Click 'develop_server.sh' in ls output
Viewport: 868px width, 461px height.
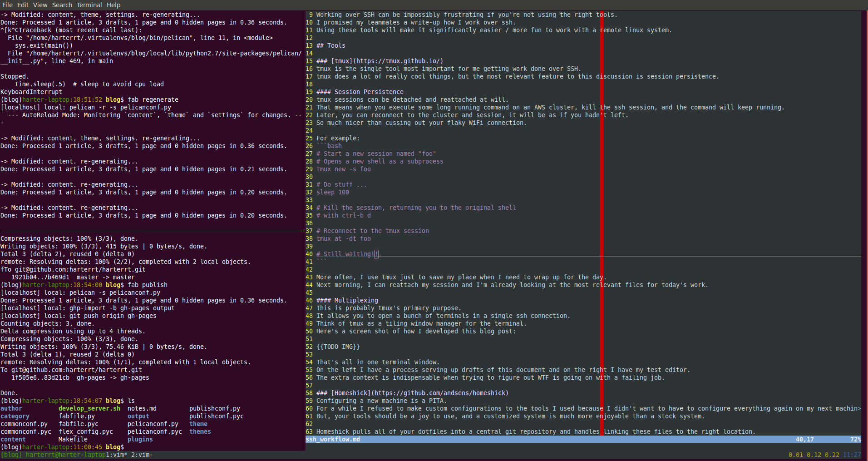tap(89, 408)
